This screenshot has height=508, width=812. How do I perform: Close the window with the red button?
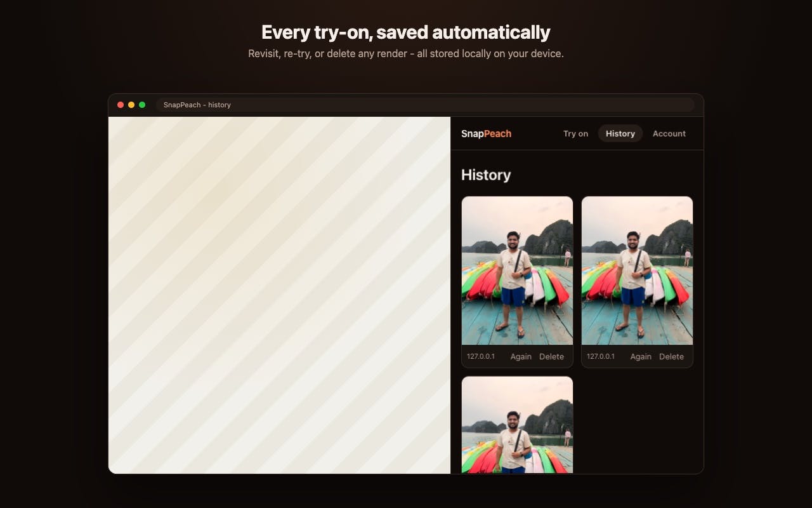pyautogui.click(x=121, y=105)
